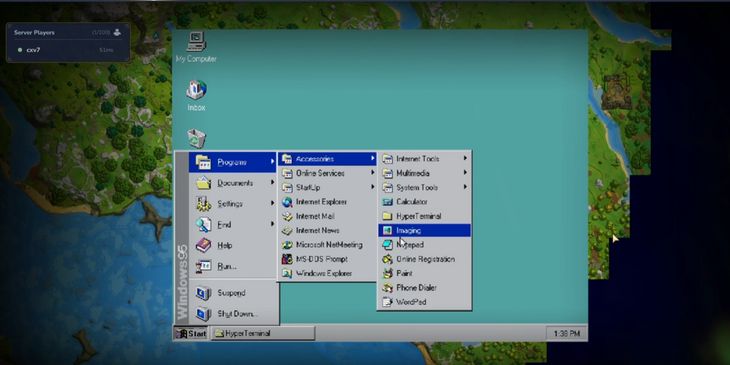The image size is (730, 365).
Task: Expand the Multimedia submenu arrow
Action: click(466, 173)
